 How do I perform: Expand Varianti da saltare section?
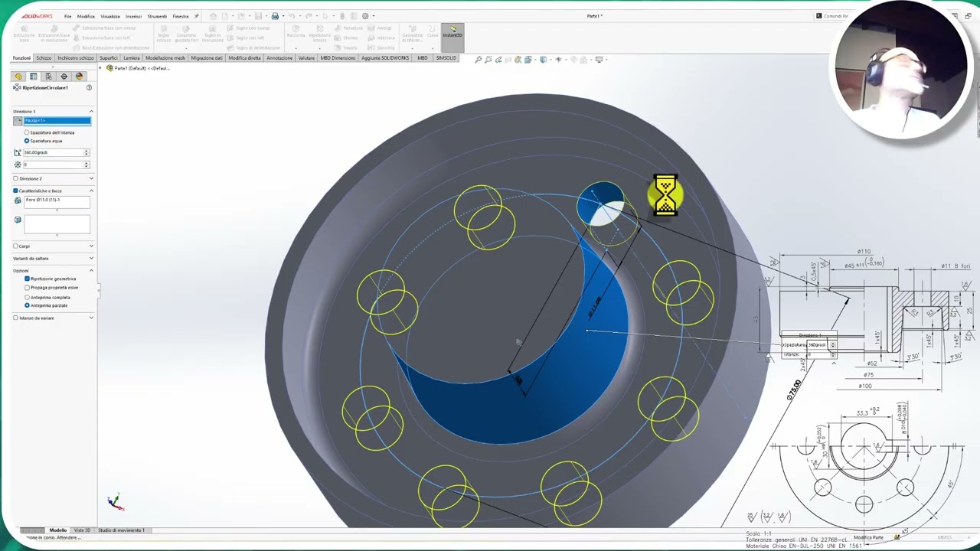point(91,259)
